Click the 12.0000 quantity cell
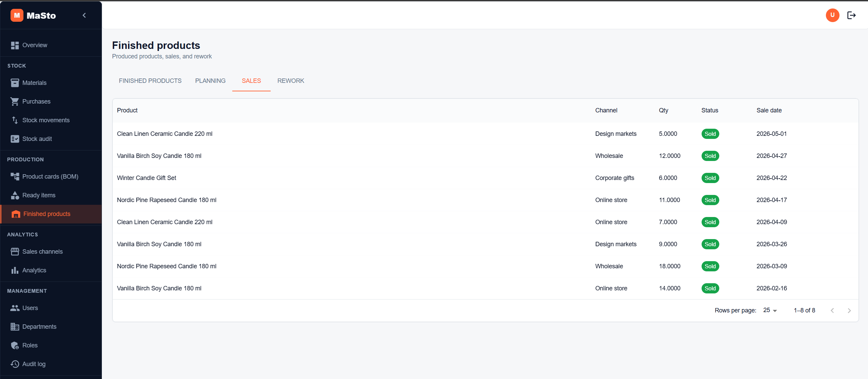This screenshot has width=868, height=379. click(669, 156)
